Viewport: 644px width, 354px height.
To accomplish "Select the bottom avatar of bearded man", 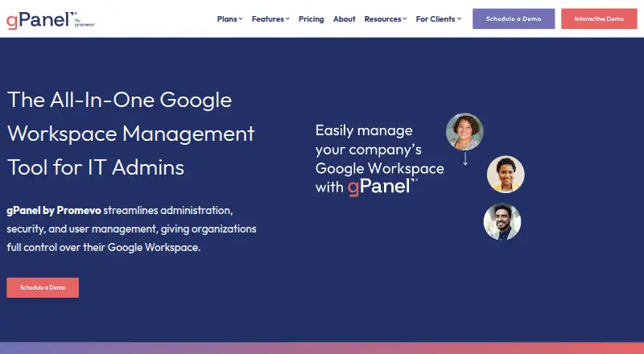I will pos(502,222).
